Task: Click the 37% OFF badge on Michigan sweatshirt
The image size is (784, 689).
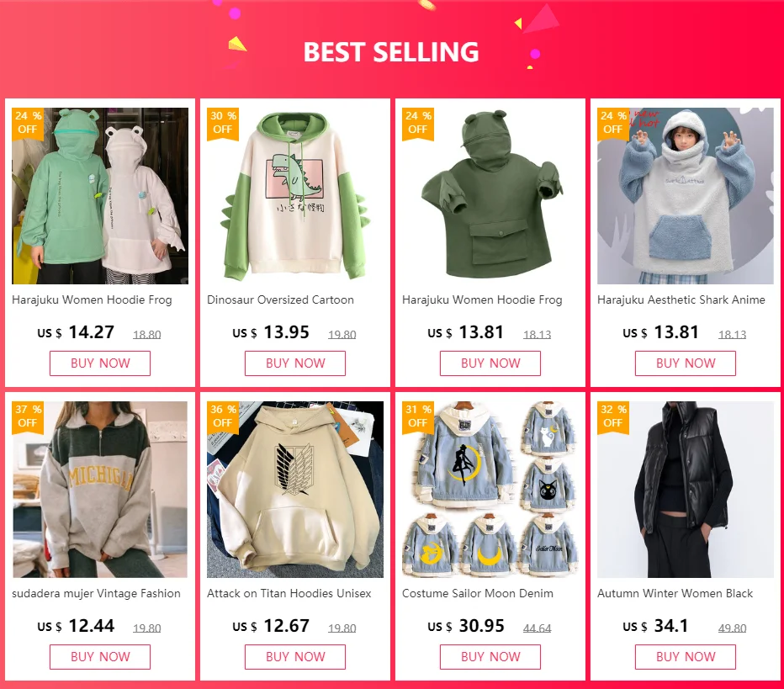Action: click(x=28, y=417)
